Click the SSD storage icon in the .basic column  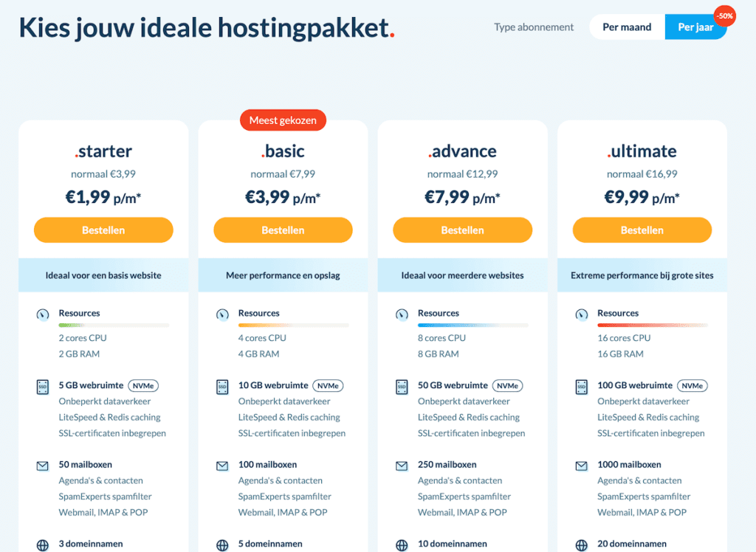click(221, 385)
